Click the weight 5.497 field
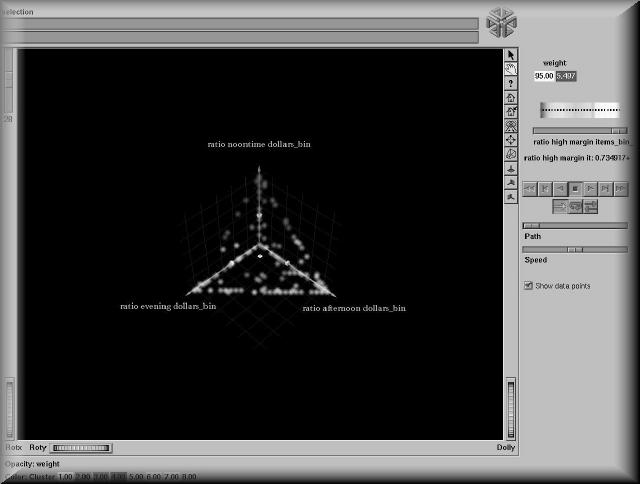The height and width of the screenshot is (484, 640). [566, 76]
